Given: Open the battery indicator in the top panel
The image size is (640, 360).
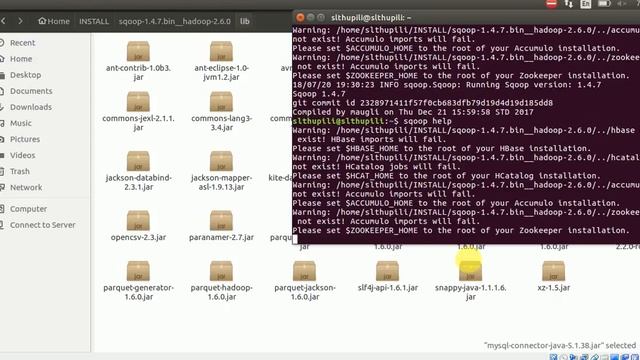Looking at the screenshot, I should point(604,4).
